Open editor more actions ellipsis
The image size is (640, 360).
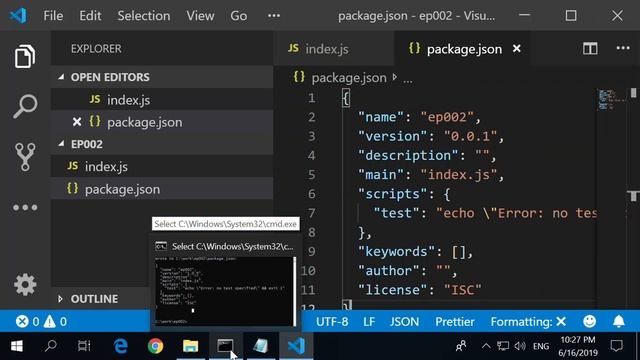click(x=623, y=48)
